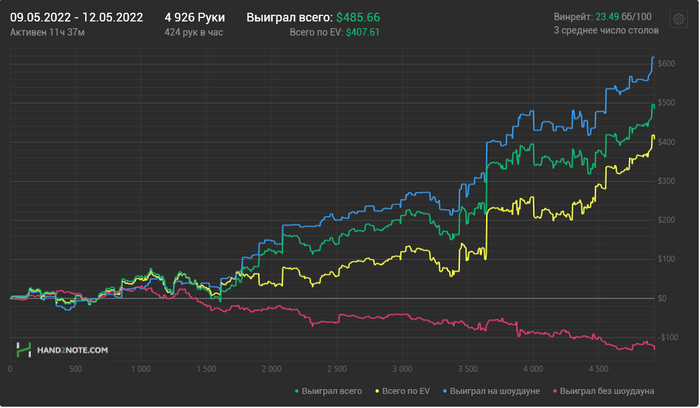Click the '424 рук в час' text
The width and height of the screenshot is (700, 408).
[194, 32]
